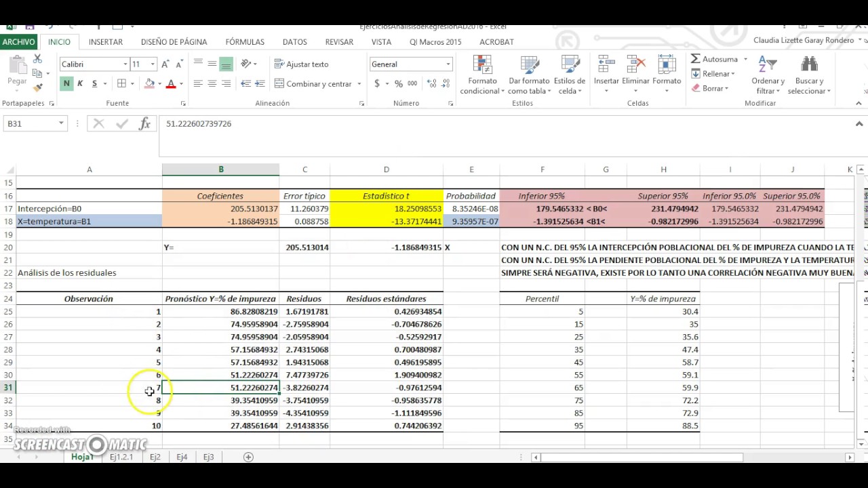Toggle middle vertical alignment

(x=212, y=64)
